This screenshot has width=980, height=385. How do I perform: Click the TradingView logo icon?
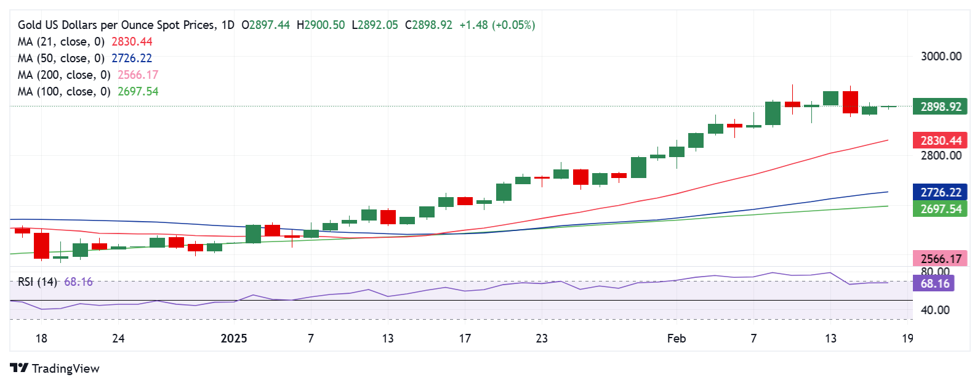[x=19, y=368]
